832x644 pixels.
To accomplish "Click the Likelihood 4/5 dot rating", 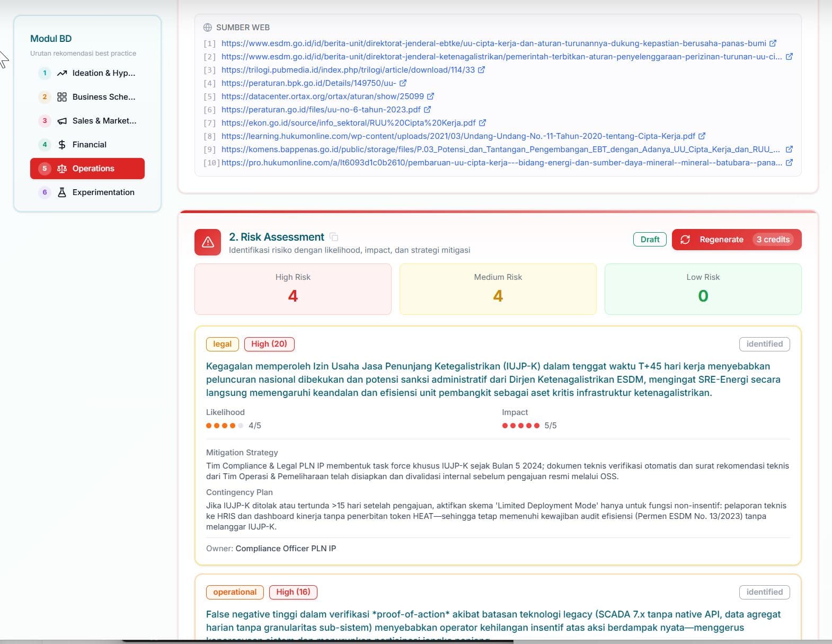I will [225, 426].
